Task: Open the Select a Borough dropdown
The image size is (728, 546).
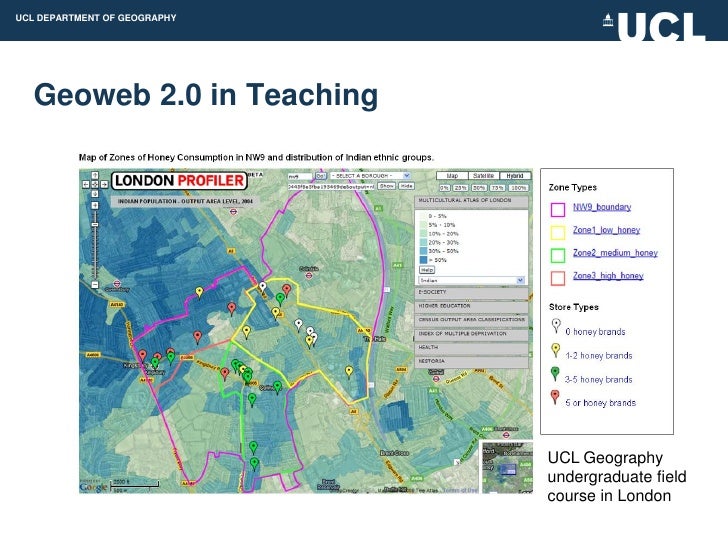Action: click(370, 176)
